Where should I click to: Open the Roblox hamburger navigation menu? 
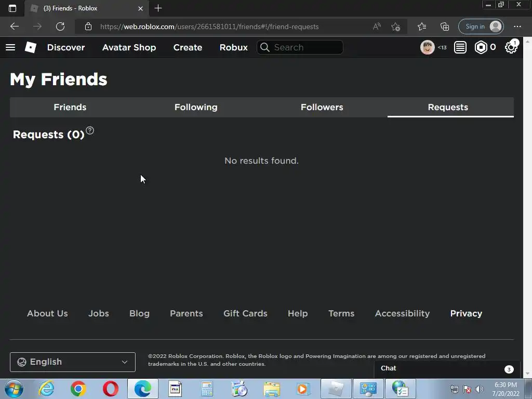(x=10, y=47)
